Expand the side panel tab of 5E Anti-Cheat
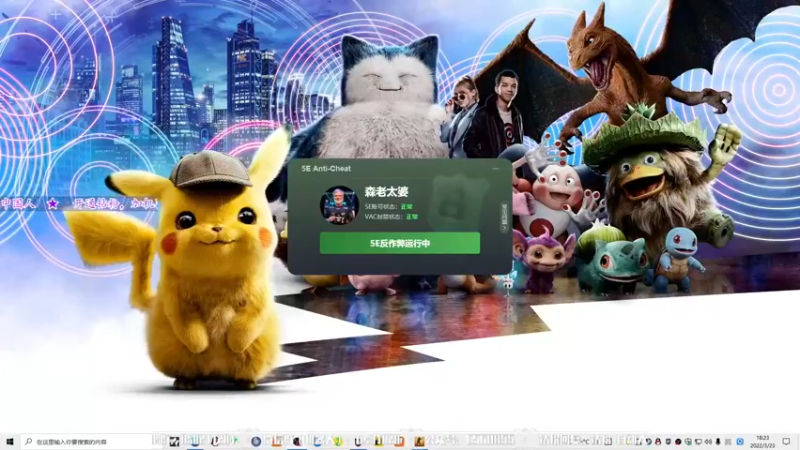This screenshot has width=800, height=450. [504, 217]
